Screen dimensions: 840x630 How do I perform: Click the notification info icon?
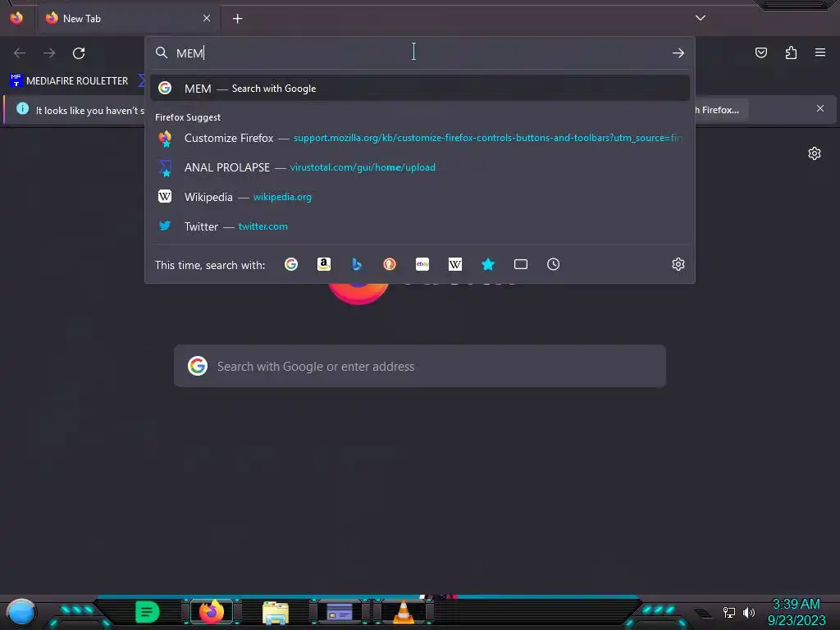(x=22, y=109)
